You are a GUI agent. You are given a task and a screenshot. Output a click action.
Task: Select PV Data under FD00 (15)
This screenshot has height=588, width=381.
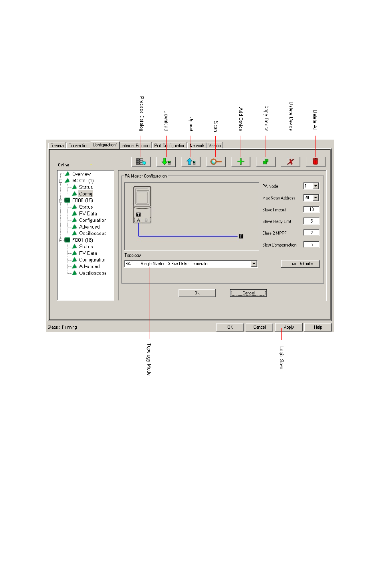click(88, 213)
